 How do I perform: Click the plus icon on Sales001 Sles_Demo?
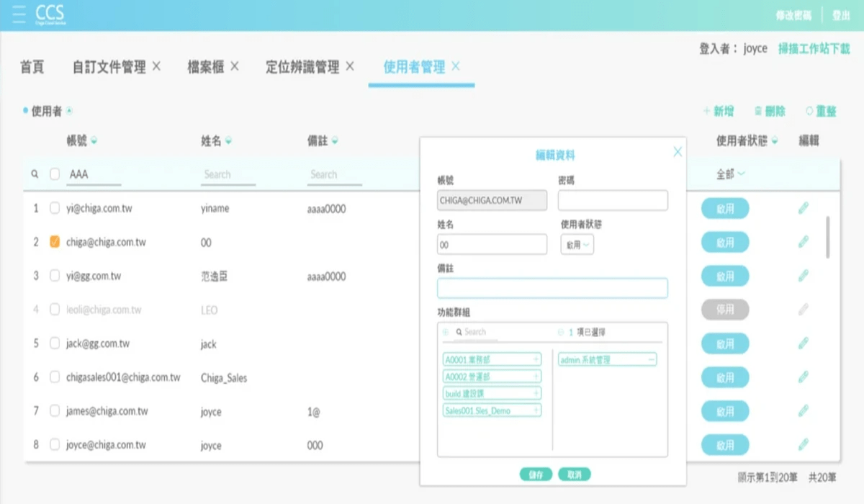click(x=536, y=410)
